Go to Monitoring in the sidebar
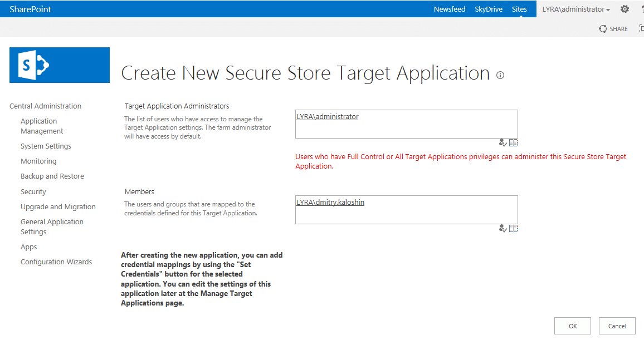Screen dimensions: 644x340 [x=38, y=161]
